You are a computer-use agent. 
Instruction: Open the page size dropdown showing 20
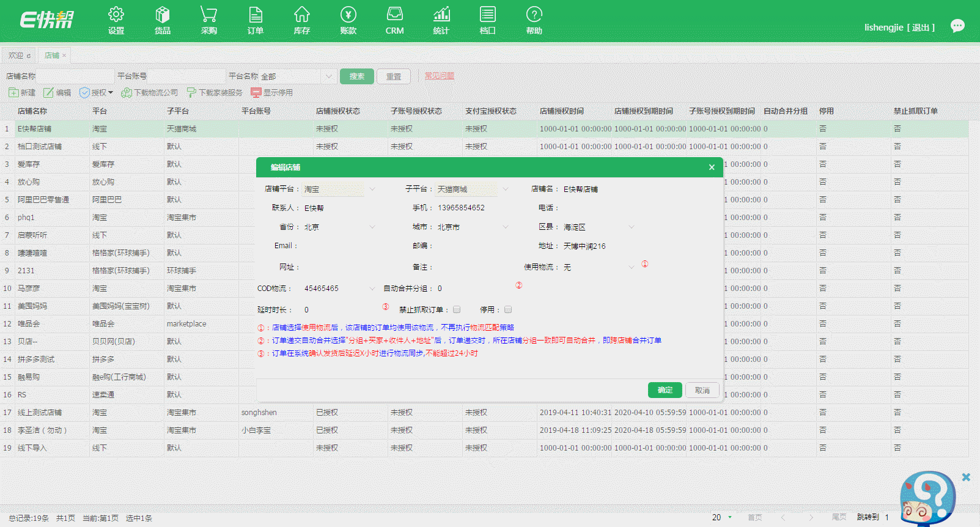click(722, 517)
